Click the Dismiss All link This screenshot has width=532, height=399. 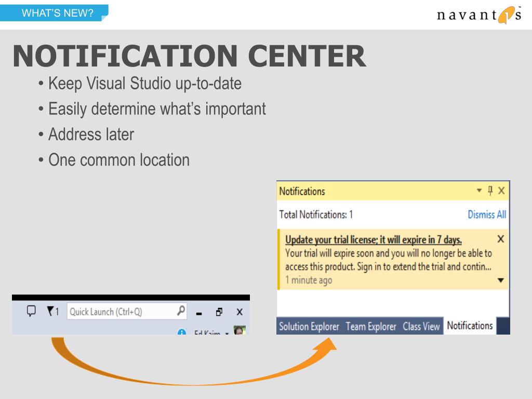click(487, 215)
